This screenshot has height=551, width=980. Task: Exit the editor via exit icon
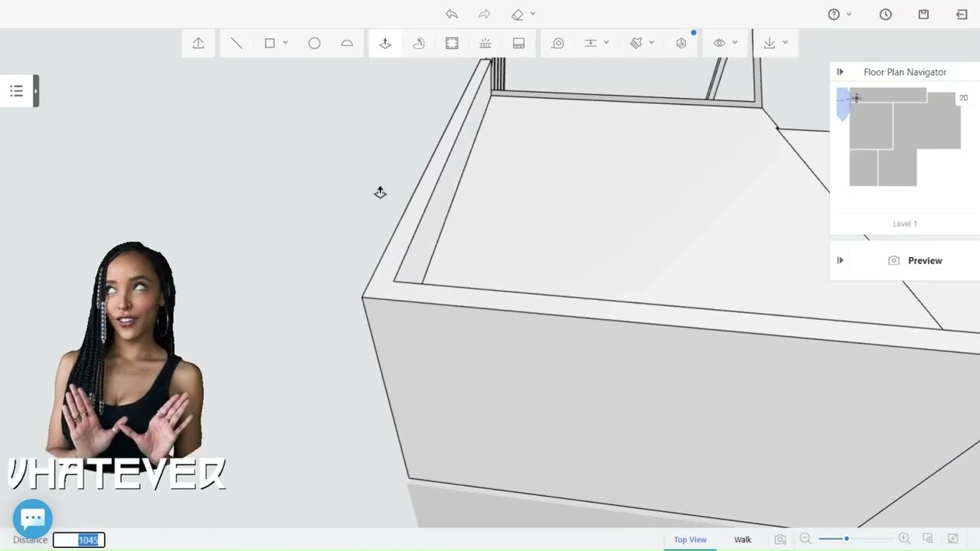[962, 15]
